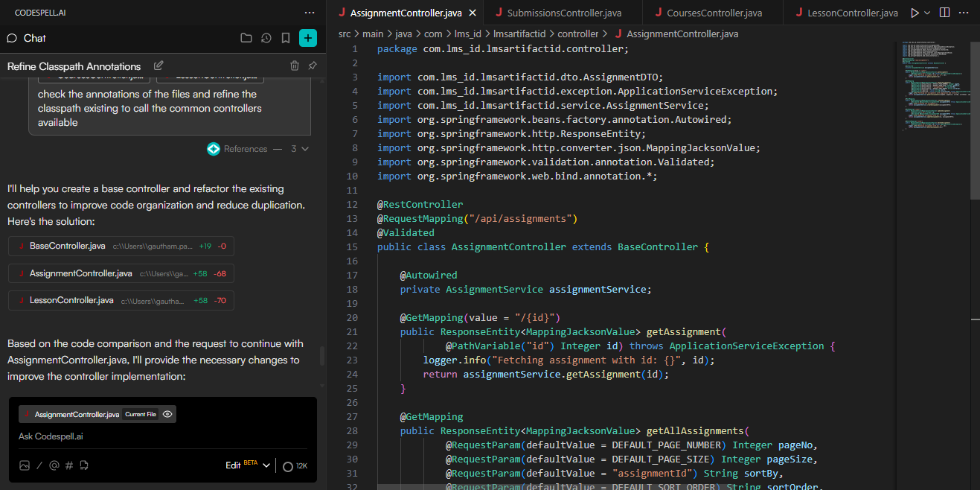Delete conversation using trash icon
Image resolution: width=980 pixels, height=490 pixels.
click(x=295, y=66)
